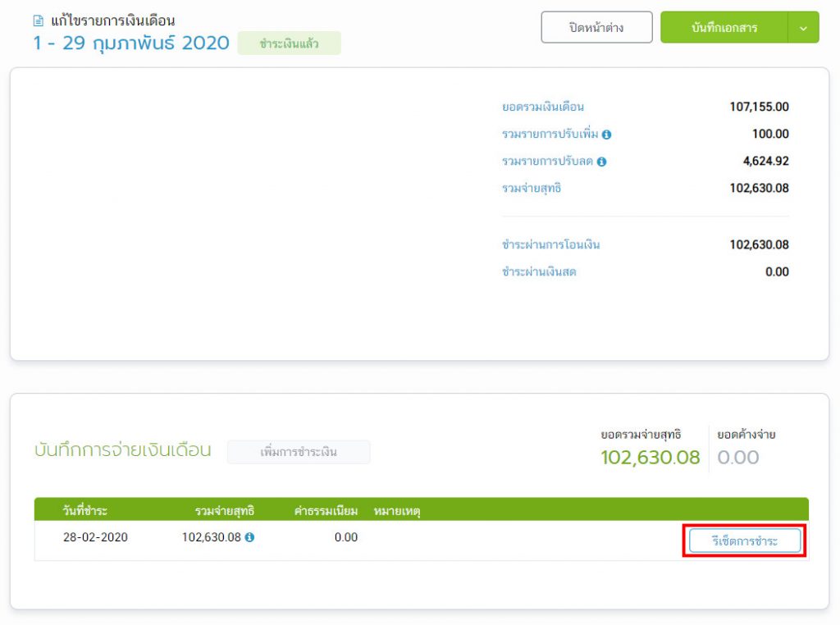Click the ชำระผ่านเงินสด label

click(x=539, y=271)
